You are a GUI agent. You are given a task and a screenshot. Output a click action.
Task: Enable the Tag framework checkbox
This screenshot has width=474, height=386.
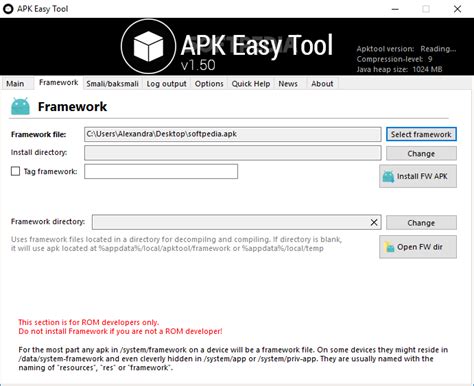(x=15, y=171)
